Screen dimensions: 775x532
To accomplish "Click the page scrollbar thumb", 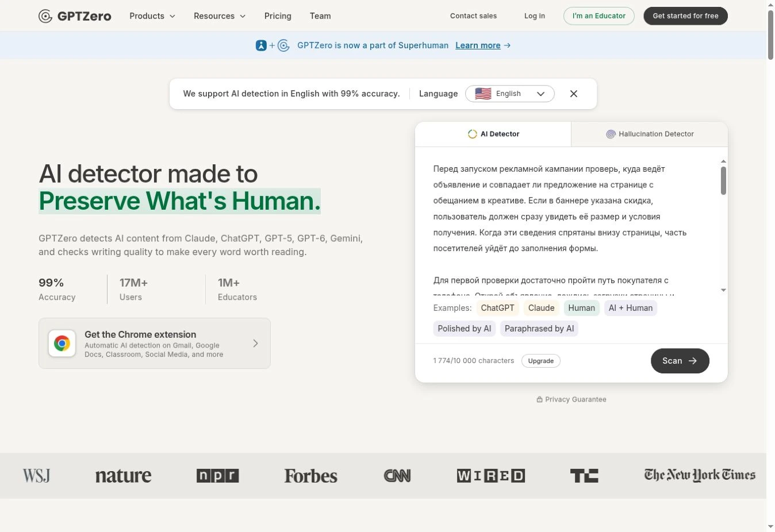I will 770,34.
